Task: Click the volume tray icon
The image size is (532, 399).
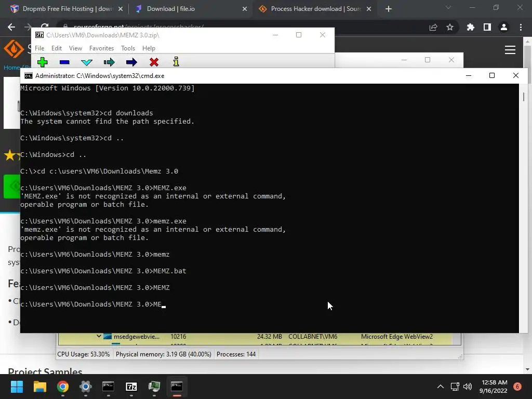Action: (468, 387)
